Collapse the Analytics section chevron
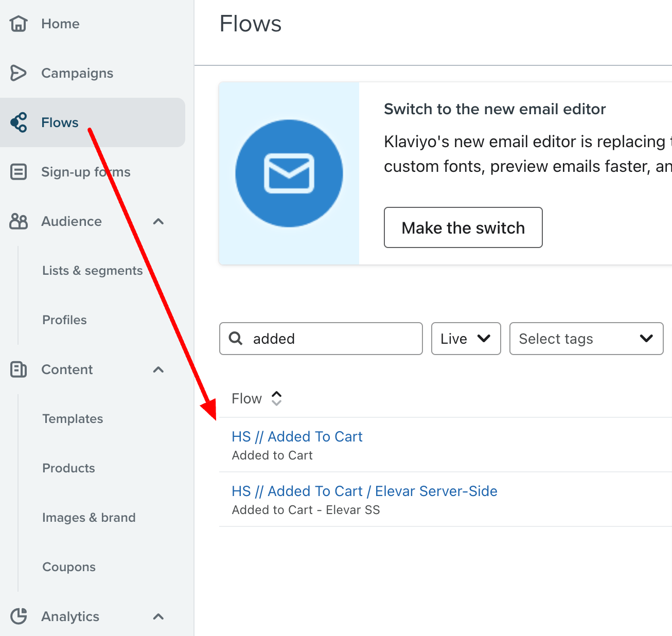This screenshot has height=636, width=672. (x=158, y=616)
